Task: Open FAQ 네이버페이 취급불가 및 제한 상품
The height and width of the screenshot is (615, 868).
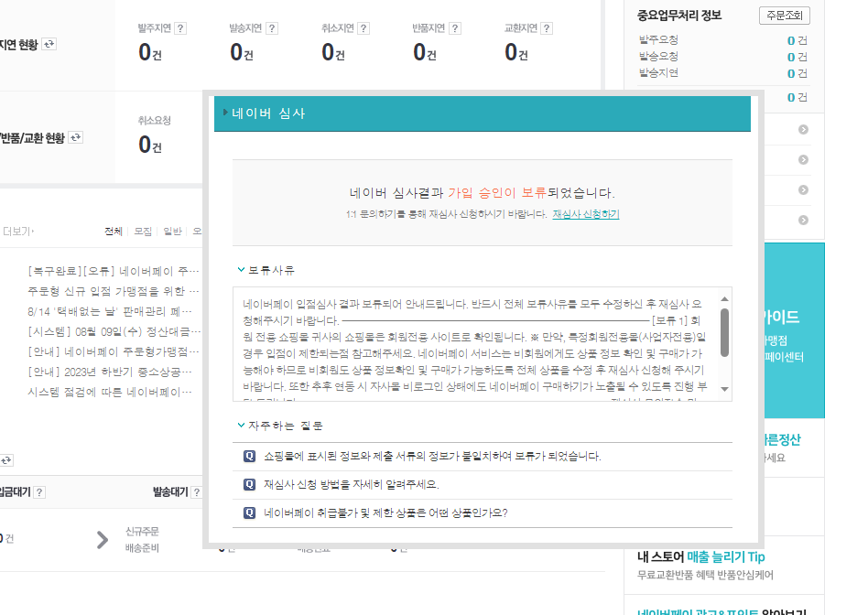Action: pos(385,512)
